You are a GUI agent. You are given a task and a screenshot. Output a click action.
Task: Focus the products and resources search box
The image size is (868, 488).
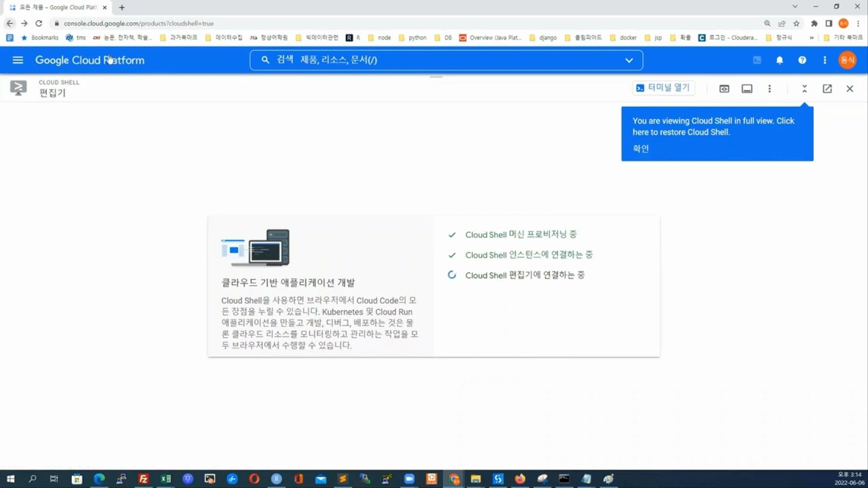coord(446,60)
